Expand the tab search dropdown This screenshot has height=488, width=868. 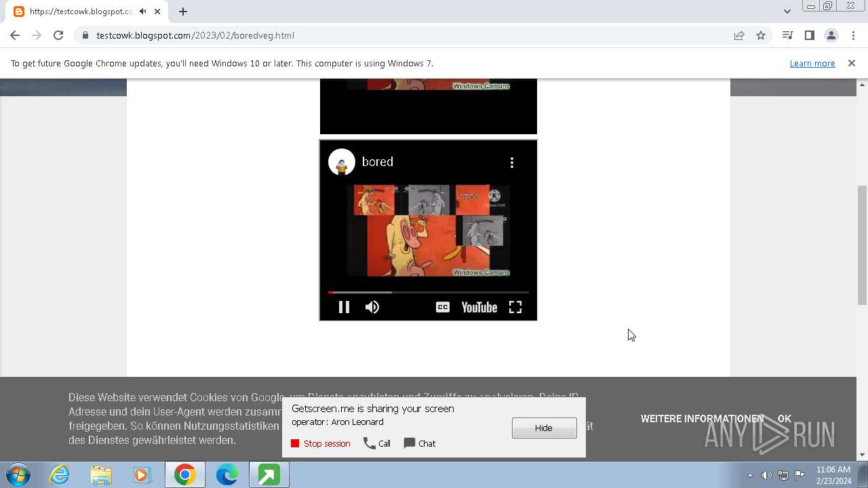tap(787, 12)
